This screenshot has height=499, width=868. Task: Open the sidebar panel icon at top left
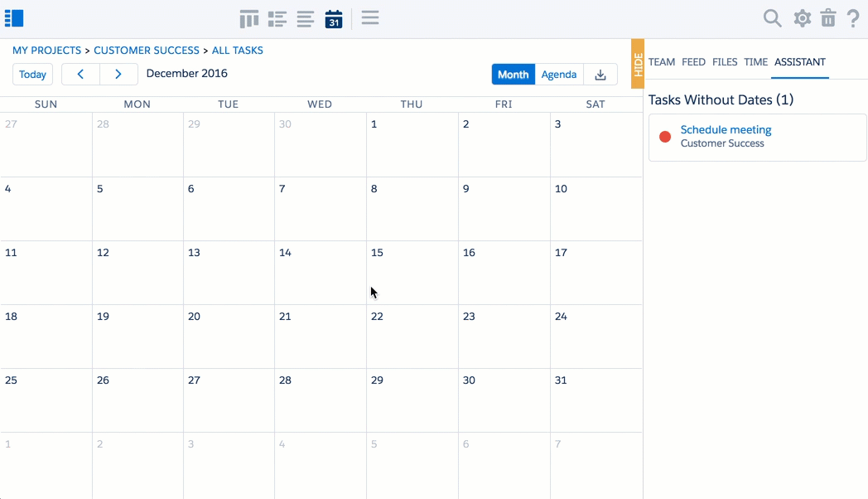click(x=14, y=18)
